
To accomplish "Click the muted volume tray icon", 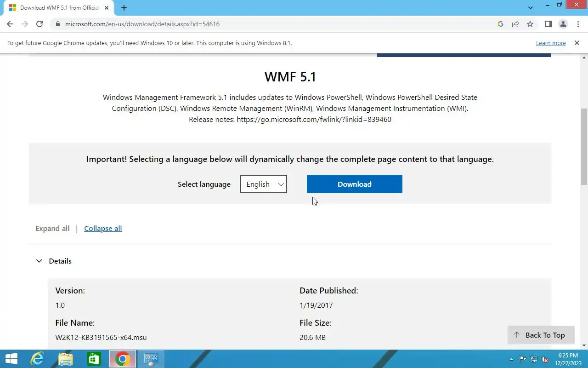I will coord(545,359).
